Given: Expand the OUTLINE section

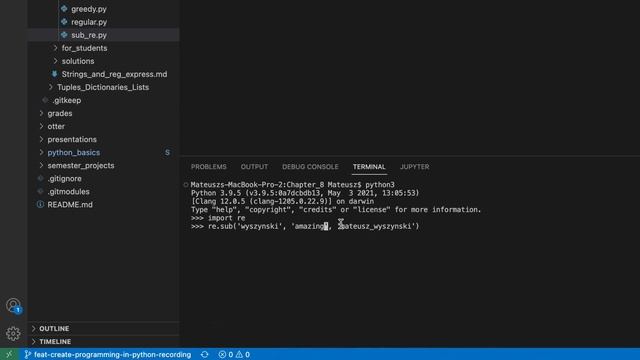Looking at the screenshot, I should [34, 328].
